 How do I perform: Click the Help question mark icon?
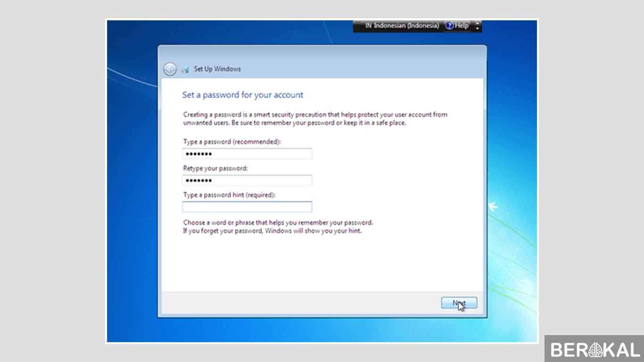pyautogui.click(x=449, y=26)
